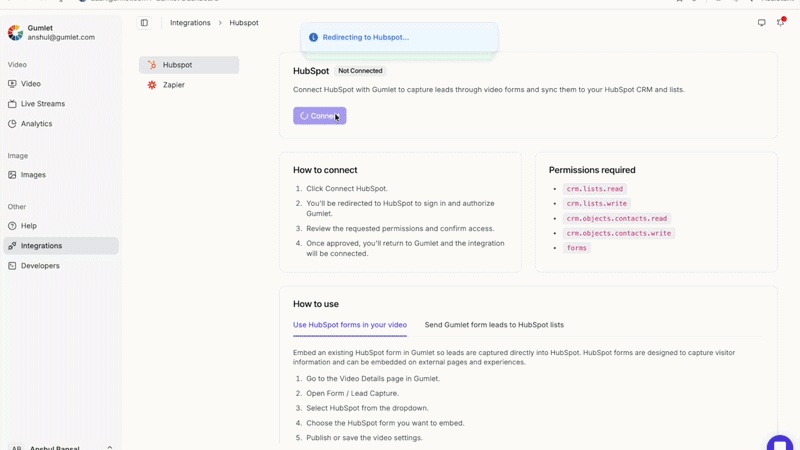
Task: Select Video in the sidebar
Action: tap(31, 84)
